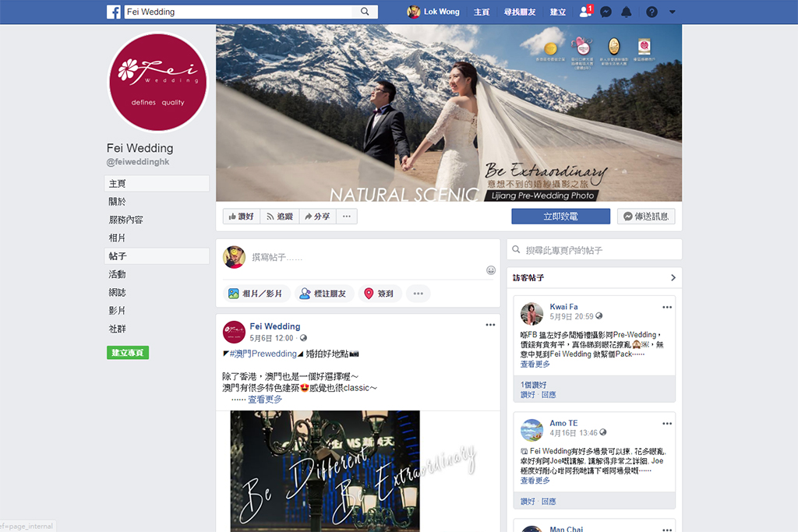Image resolution: width=798 pixels, height=532 pixels.
Task: Click the Facebook logo icon
Action: coord(114,12)
